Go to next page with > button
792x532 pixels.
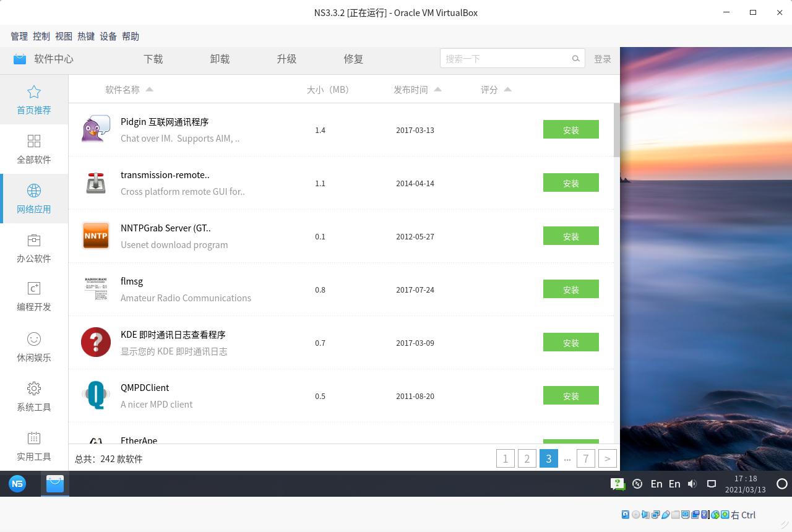(x=608, y=458)
